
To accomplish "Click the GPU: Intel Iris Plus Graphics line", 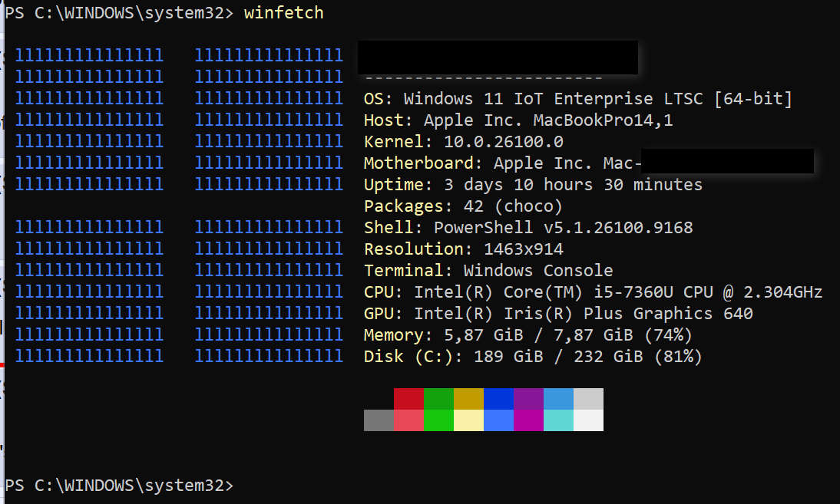I will 558,313.
